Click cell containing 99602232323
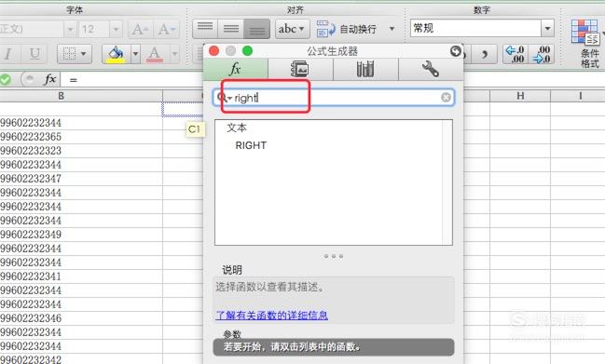 [x=81, y=151]
